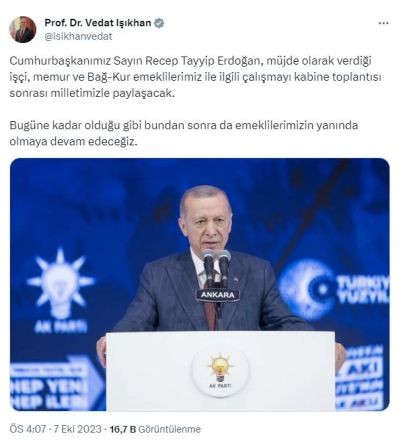Click the AK Parti lightbulb logo on podium
This screenshot has width=409, height=440.
(220, 371)
